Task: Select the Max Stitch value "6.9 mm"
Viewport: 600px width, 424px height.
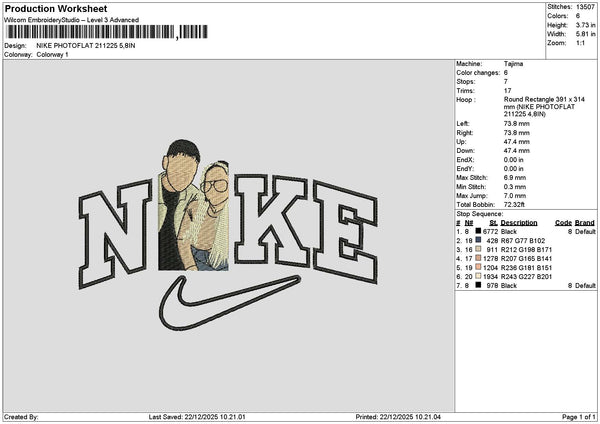Action: tap(515, 178)
